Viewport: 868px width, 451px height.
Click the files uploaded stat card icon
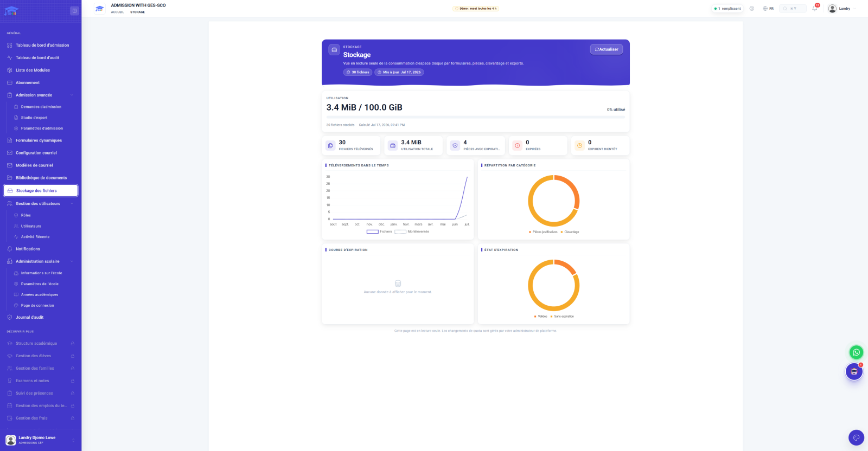330,145
